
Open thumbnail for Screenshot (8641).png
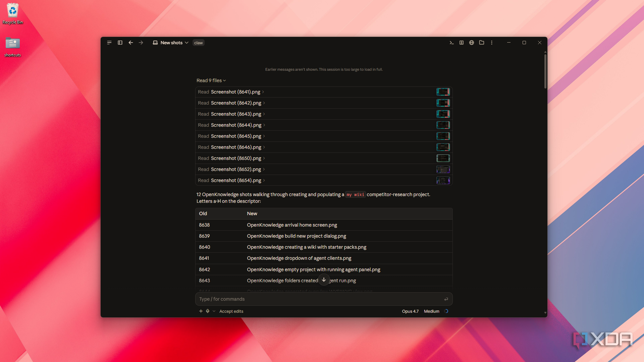[443, 92]
